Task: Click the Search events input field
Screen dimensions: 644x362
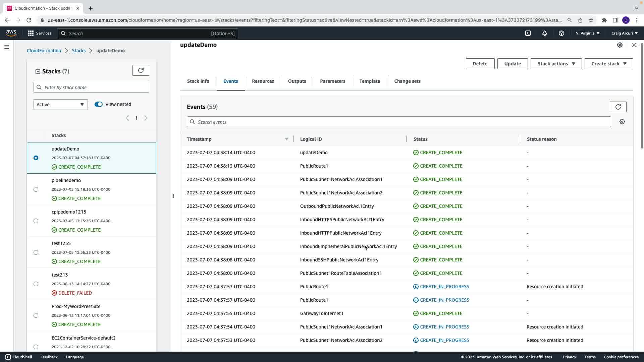Action: 398,122
